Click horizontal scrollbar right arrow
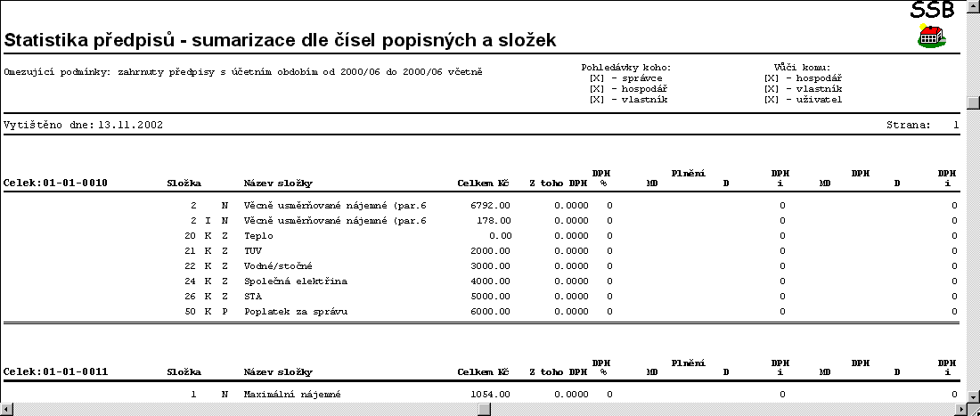Viewport: 980px width, 416px height. pyautogui.click(x=958, y=409)
